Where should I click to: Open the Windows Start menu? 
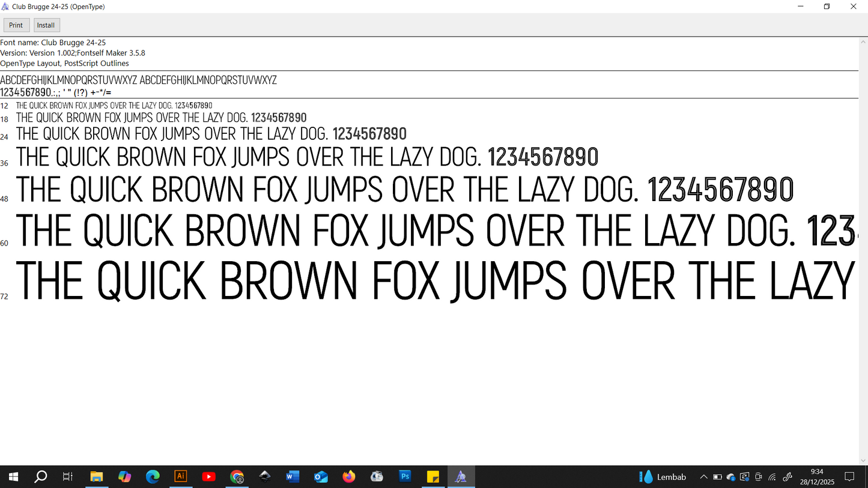coord(13,477)
